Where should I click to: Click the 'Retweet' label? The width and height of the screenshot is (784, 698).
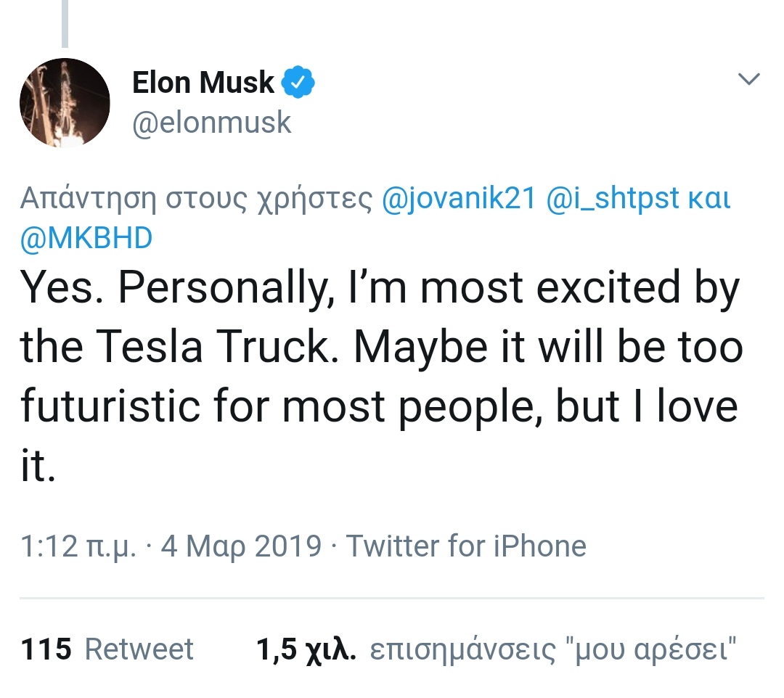[139, 649]
